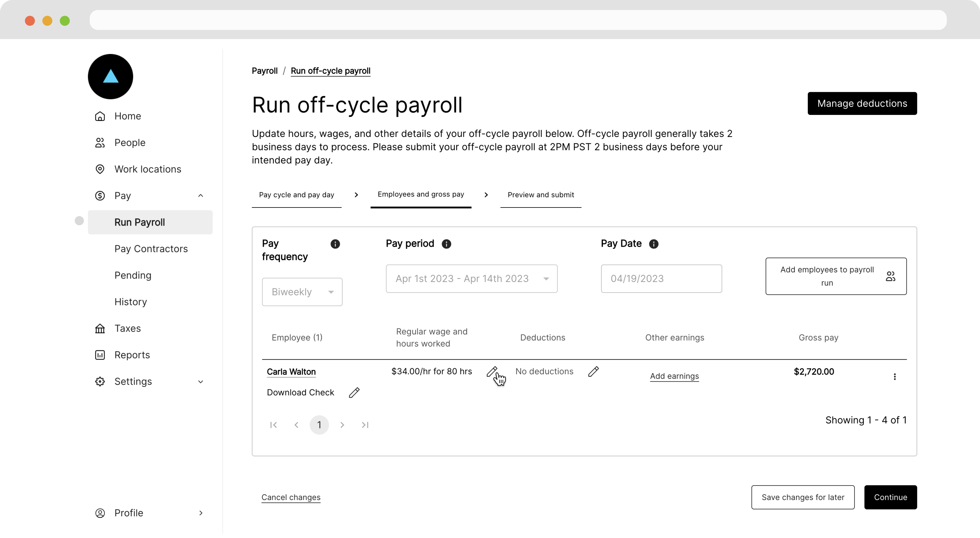Open Pay Contractors in the sidebar
980x538 pixels.
pyautogui.click(x=151, y=249)
